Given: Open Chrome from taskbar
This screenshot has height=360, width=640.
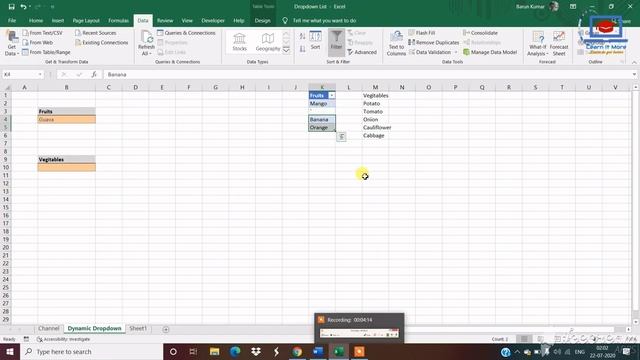Looking at the screenshot, I should (297, 351).
